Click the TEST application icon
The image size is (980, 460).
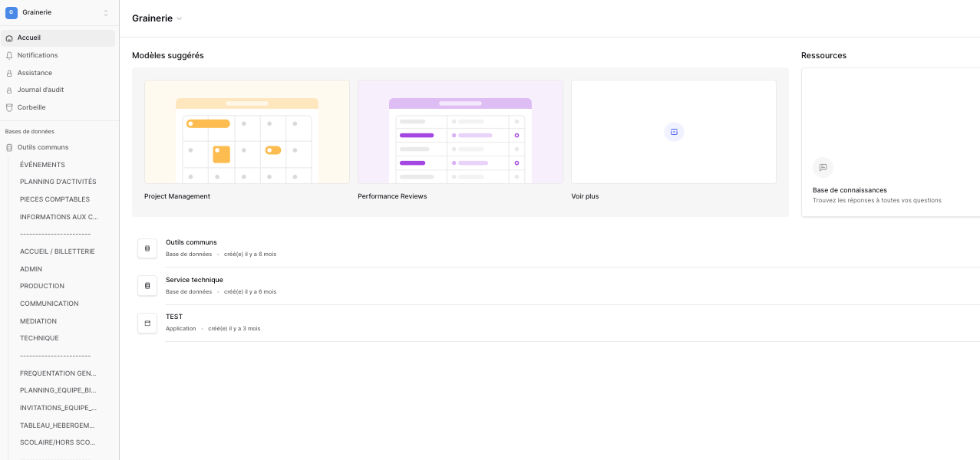point(147,323)
